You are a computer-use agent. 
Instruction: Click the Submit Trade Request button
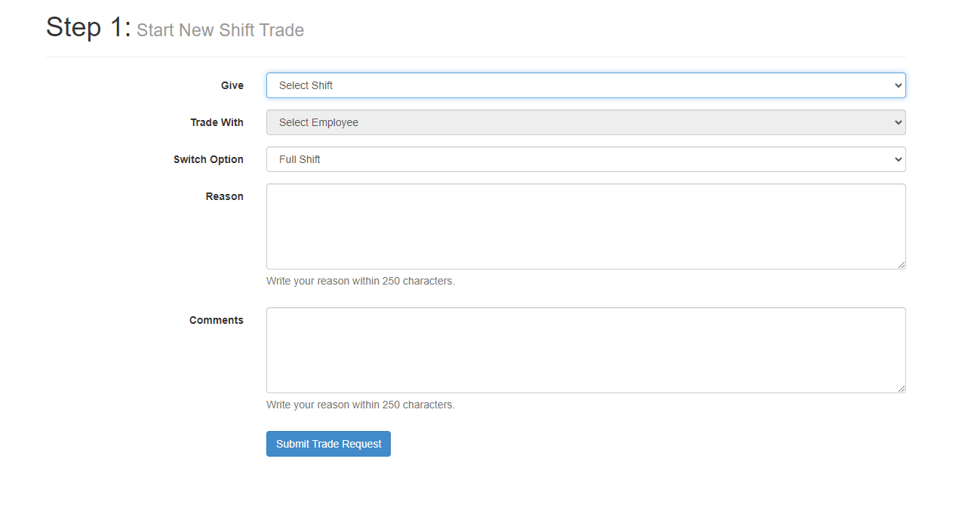tap(328, 444)
